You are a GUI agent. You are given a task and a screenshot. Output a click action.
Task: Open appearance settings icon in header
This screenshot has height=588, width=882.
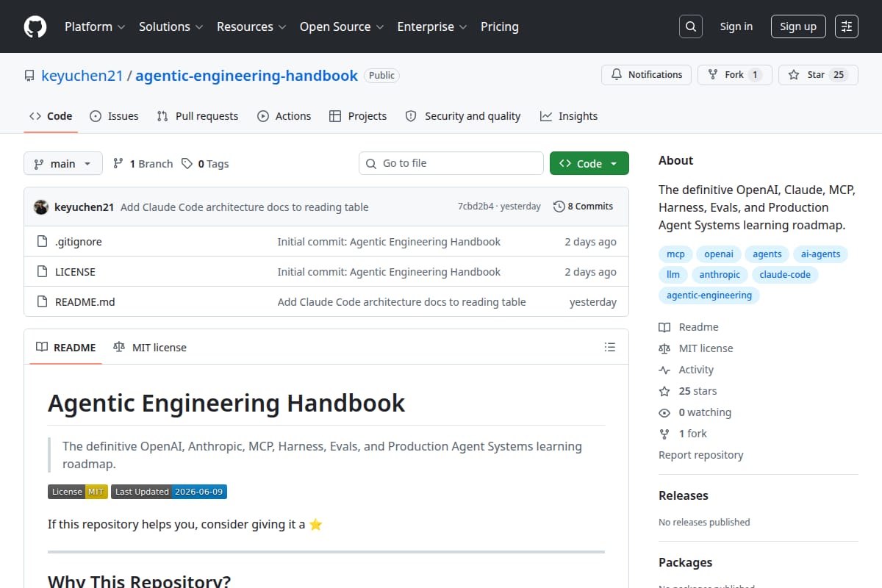tap(847, 26)
